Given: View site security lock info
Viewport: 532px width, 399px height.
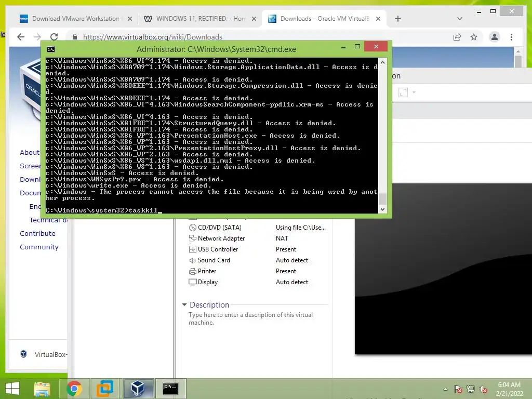Looking at the screenshot, I should click(x=75, y=37).
